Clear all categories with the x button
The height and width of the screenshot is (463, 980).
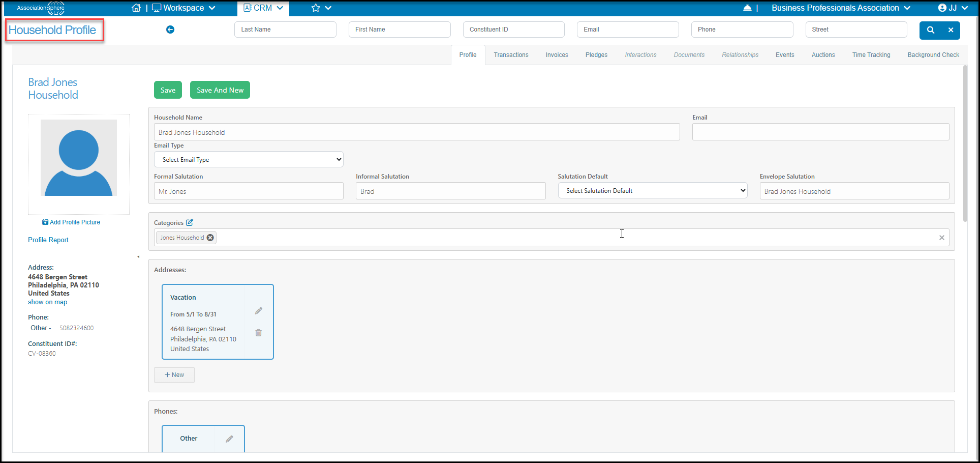tap(942, 238)
